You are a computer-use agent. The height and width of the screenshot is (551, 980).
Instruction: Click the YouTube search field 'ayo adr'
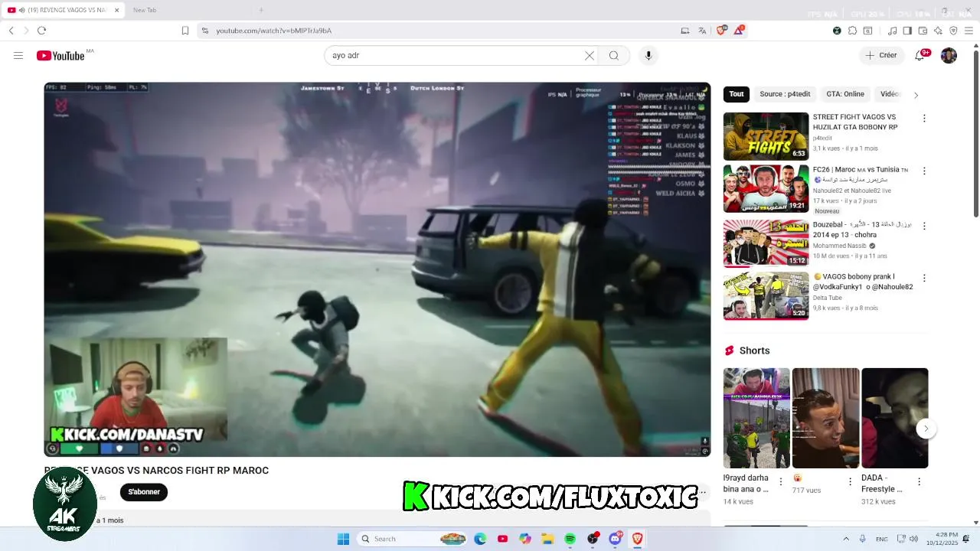(x=456, y=56)
